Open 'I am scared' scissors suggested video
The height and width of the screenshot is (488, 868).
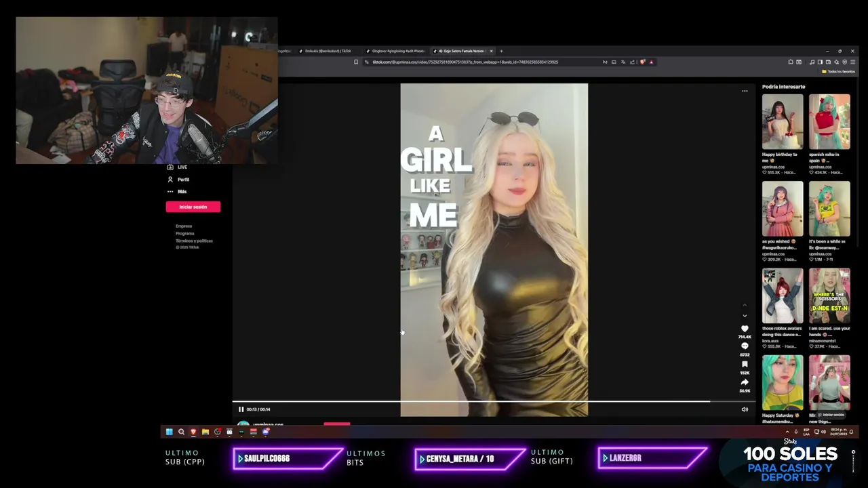(x=829, y=296)
